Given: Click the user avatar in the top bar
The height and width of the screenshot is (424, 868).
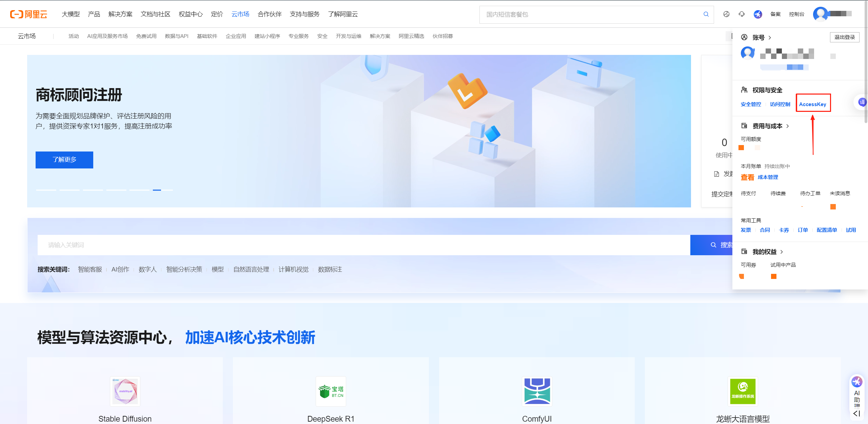Looking at the screenshot, I should 821,14.
